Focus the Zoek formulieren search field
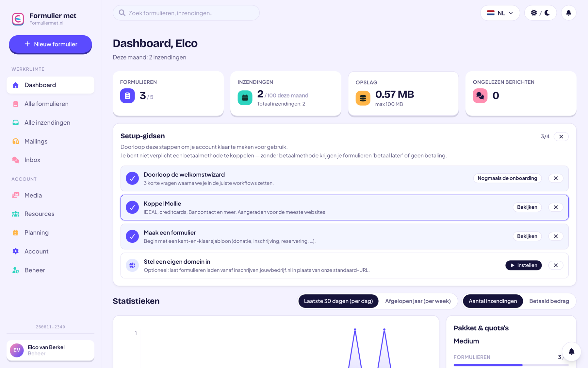Screen dimensions: 588x368 186,13
